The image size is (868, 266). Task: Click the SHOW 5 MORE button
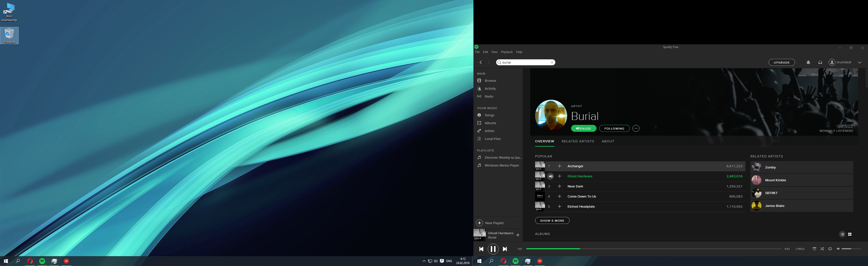552,220
